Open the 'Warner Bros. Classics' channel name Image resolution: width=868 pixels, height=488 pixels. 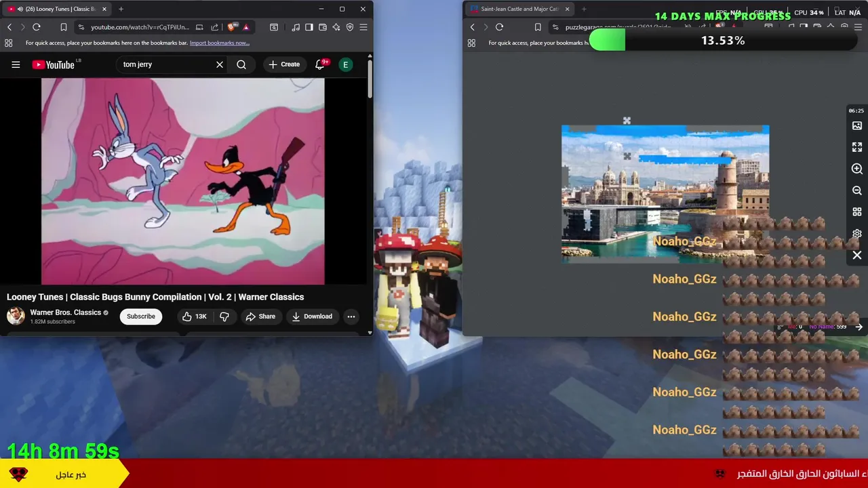tap(65, 312)
